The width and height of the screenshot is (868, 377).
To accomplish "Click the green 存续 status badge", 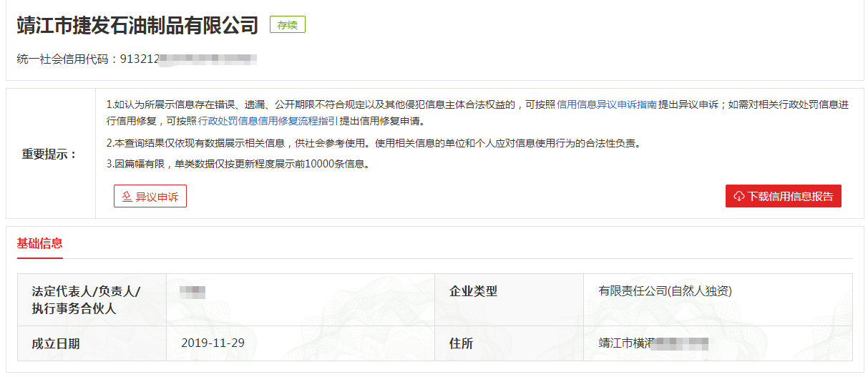I will click(x=288, y=25).
